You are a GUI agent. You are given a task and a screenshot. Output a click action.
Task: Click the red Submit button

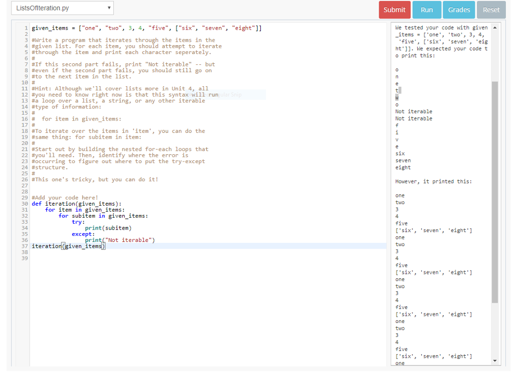(394, 10)
